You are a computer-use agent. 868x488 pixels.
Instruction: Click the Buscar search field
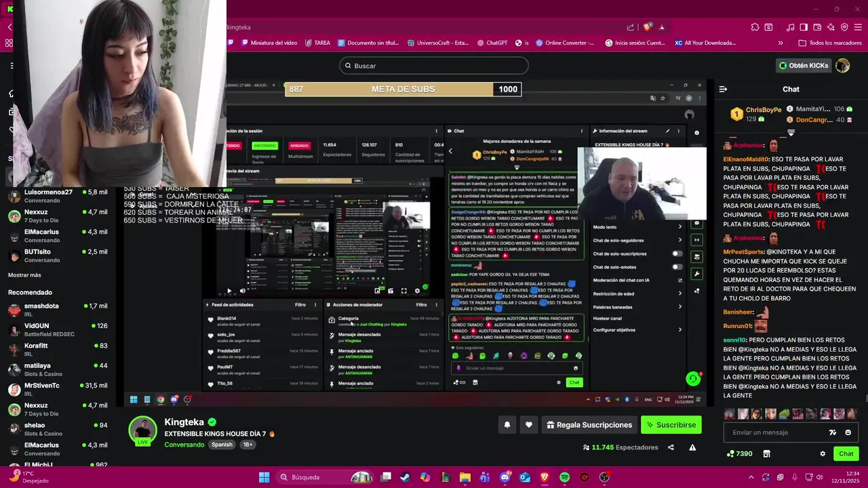(x=434, y=66)
